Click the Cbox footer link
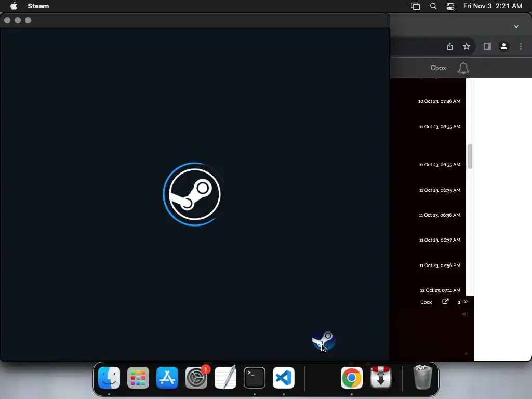 426,302
